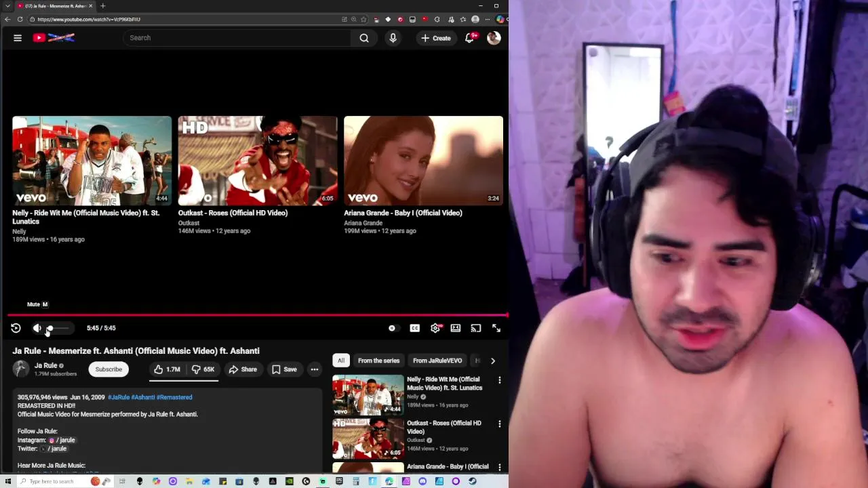This screenshot has height=488, width=868.
Task: Enter full screen mode
Action: 496,328
